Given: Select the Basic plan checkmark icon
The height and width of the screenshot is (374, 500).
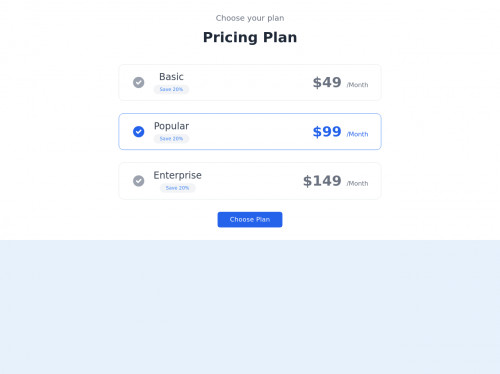Looking at the screenshot, I should tap(139, 82).
